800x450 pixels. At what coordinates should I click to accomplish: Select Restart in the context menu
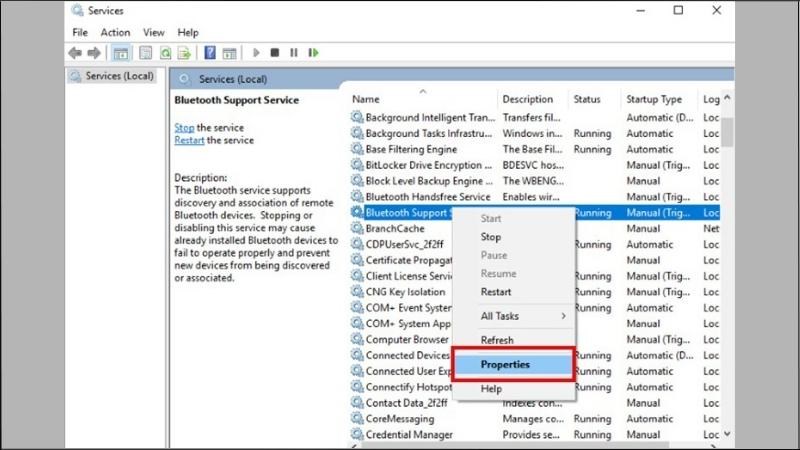[497, 292]
